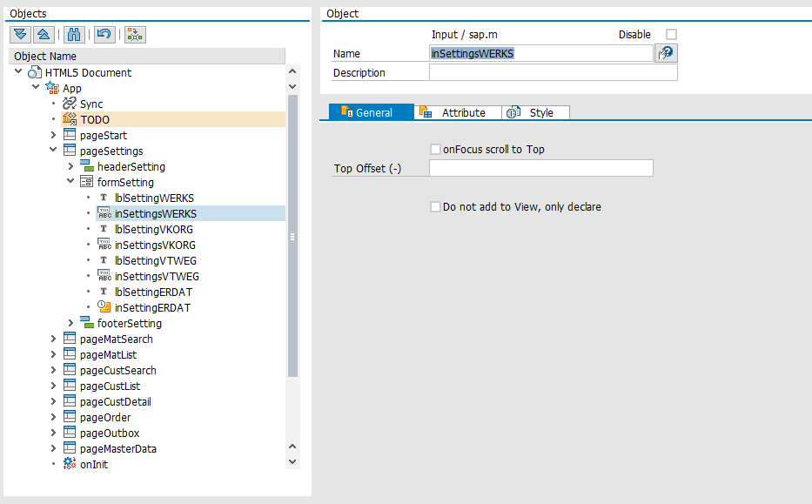The image size is (812, 504).
Task: Click the Expand All tree toolbar icon
Action: click(x=21, y=34)
